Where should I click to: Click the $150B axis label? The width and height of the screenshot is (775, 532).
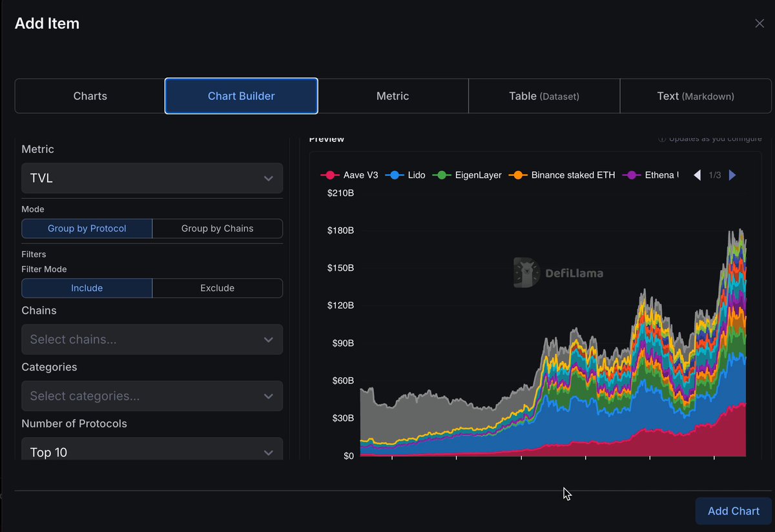pyautogui.click(x=340, y=268)
